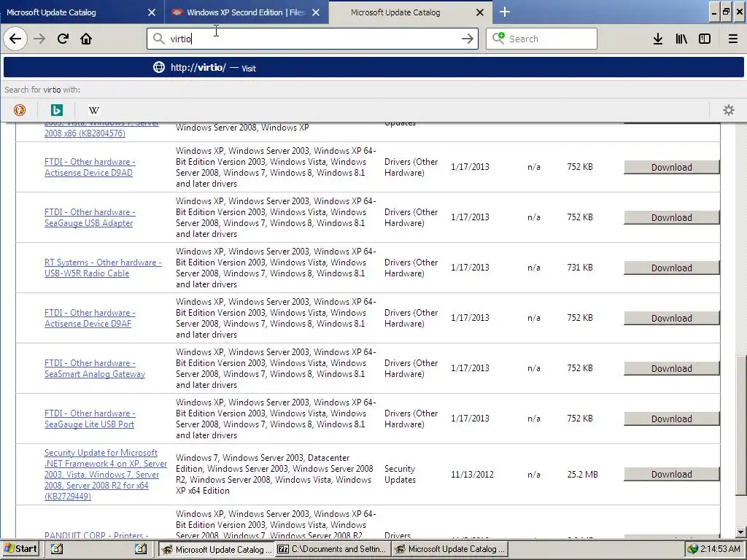Viewport: 747px width, 560px height.
Task: Search virtio with DuckDuckGo icon
Action: coord(20,110)
